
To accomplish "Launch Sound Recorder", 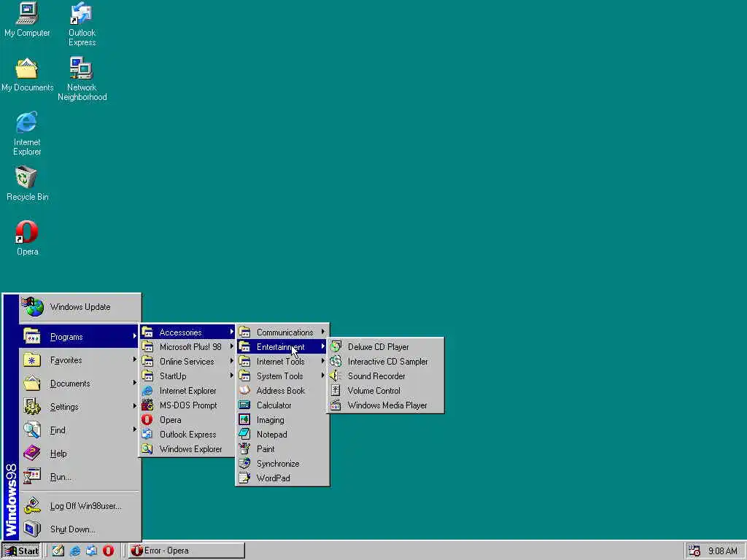I will click(386, 376).
